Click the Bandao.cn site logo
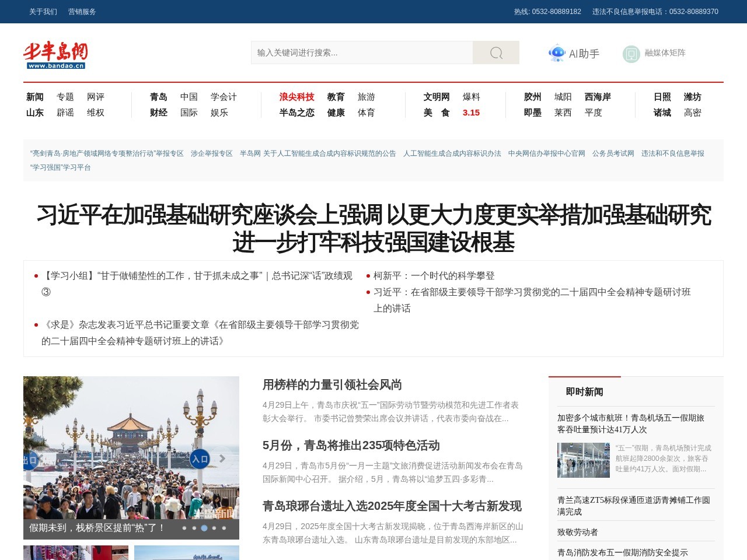Screen dimensions: 747x560 pos(55,55)
